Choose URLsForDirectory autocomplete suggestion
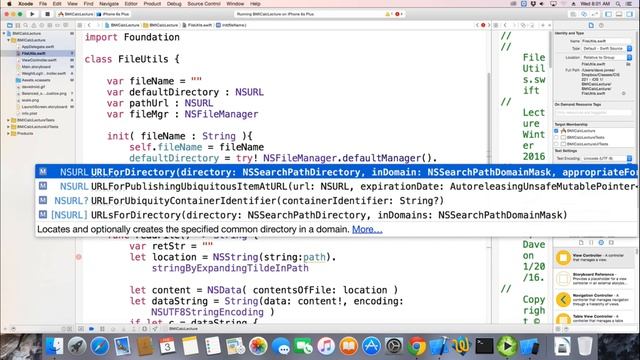The height and width of the screenshot is (360, 640). click(336, 215)
